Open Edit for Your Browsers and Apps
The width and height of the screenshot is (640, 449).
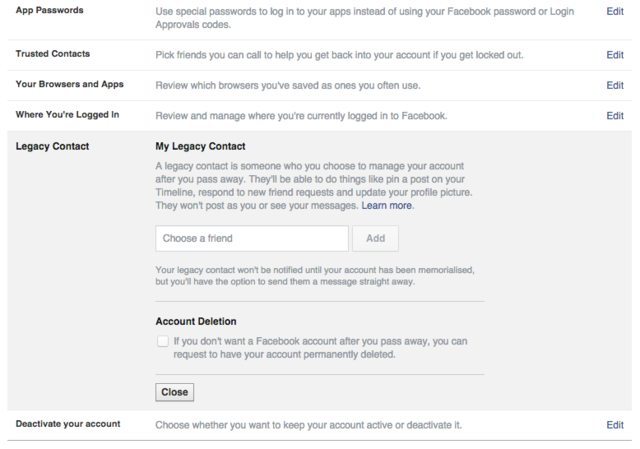coord(615,85)
